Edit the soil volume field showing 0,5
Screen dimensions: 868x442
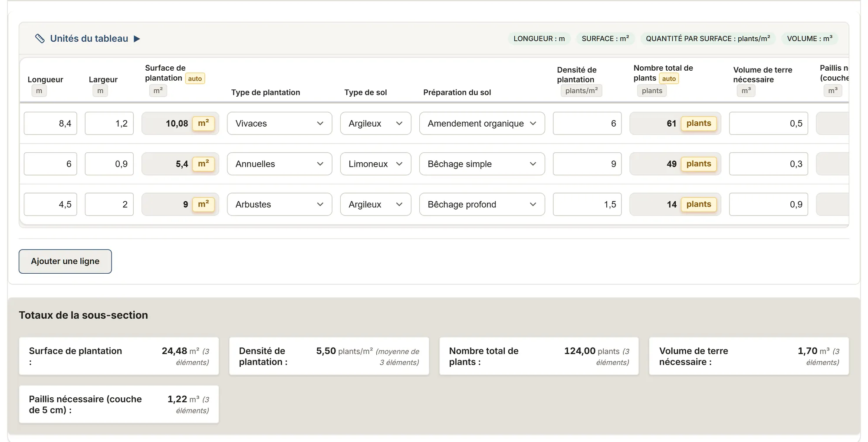(x=769, y=123)
